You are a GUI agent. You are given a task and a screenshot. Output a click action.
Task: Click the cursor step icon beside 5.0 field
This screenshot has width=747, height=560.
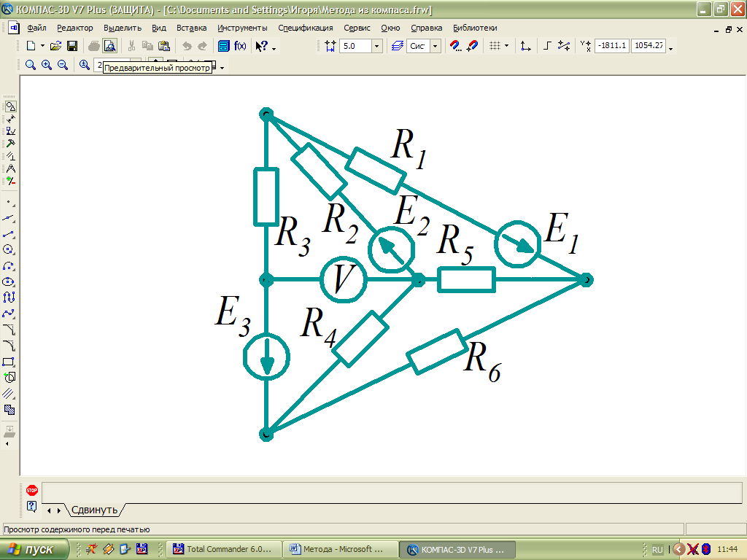(x=330, y=46)
